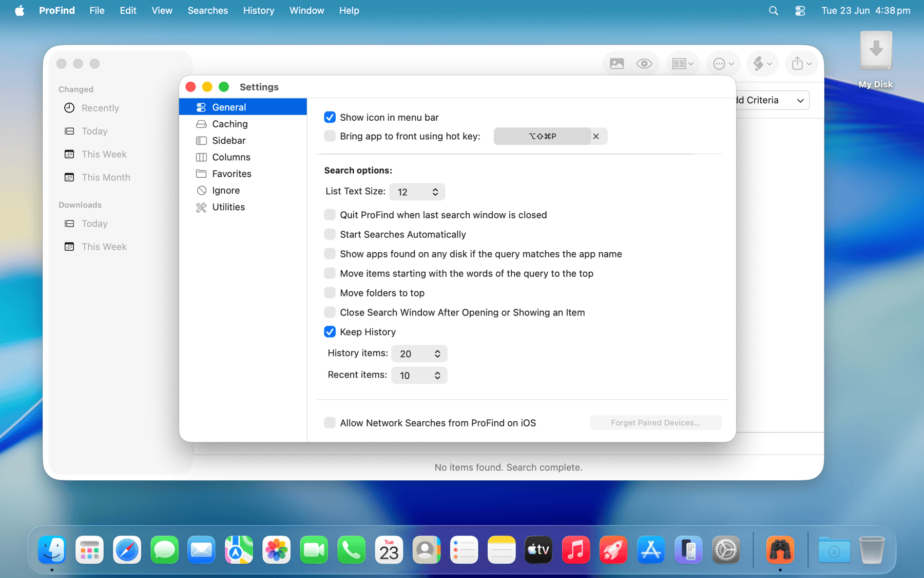Switch to Columns settings
Viewport: 924px width, 578px height.
(x=243, y=157)
